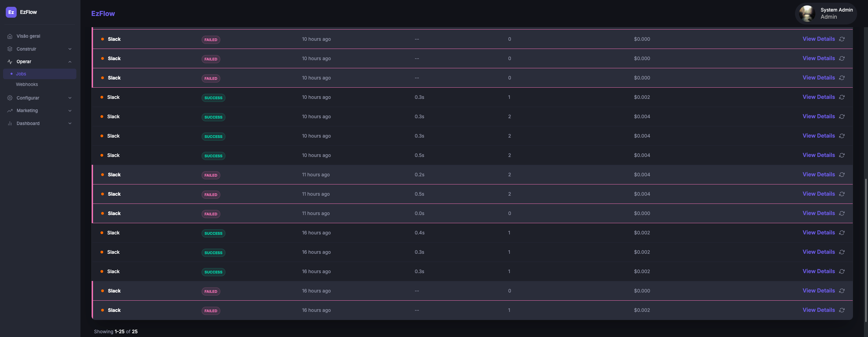Click the '0.0s' duration cell
The height and width of the screenshot is (337, 868).
(x=419, y=213)
